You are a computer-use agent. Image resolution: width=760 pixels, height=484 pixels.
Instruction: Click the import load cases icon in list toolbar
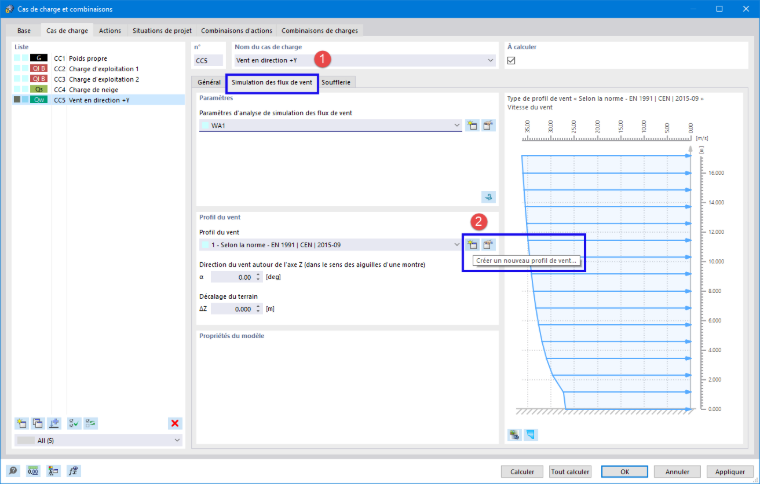pyautogui.click(x=54, y=423)
